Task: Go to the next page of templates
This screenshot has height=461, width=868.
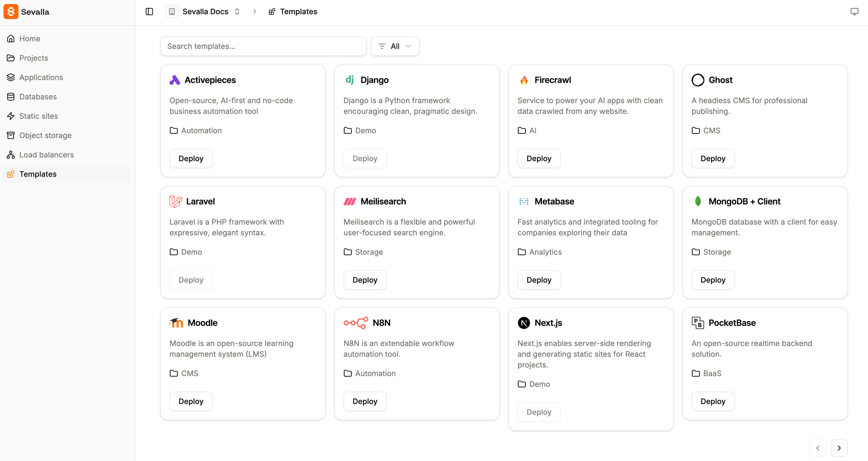Action: click(x=839, y=448)
